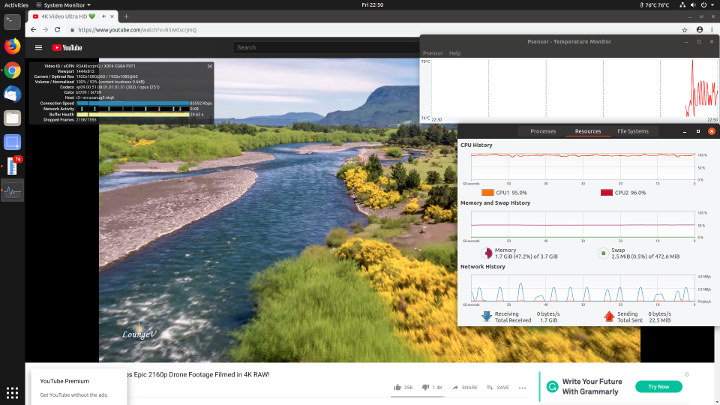720x405 pixels.
Task: Mute the YouTube tab audio icon
Action: pyautogui.click(x=104, y=16)
